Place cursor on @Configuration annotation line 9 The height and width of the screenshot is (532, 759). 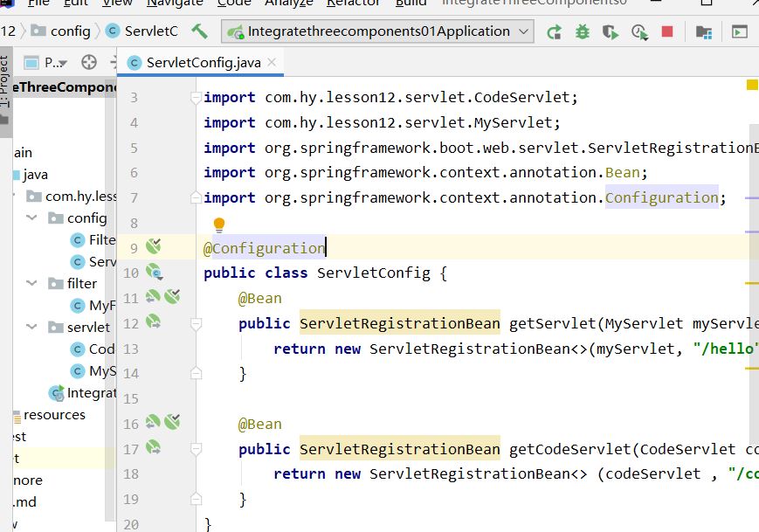pyautogui.click(x=265, y=248)
